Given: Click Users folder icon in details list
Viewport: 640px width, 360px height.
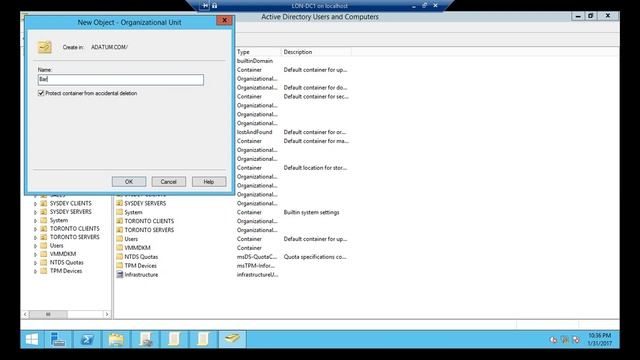Looking at the screenshot, I should tap(120, 239).
